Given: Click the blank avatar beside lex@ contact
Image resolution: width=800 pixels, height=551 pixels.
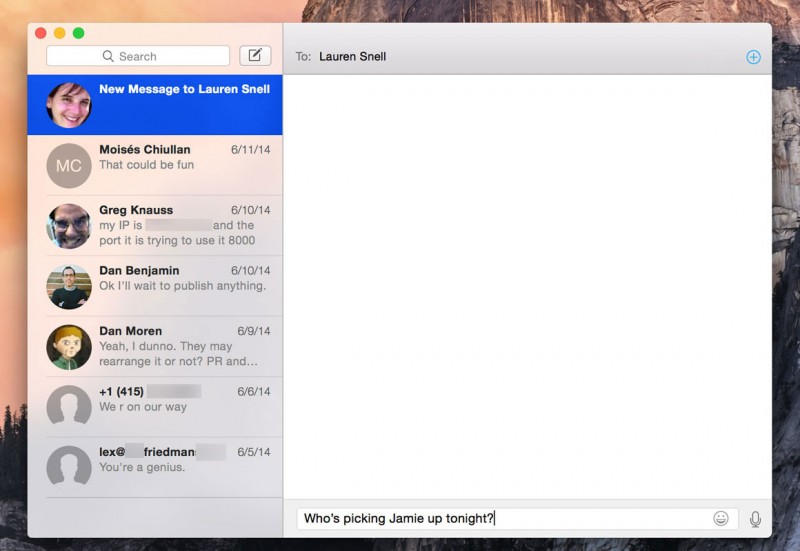Looking at the screenshot, I should point(69,467).
